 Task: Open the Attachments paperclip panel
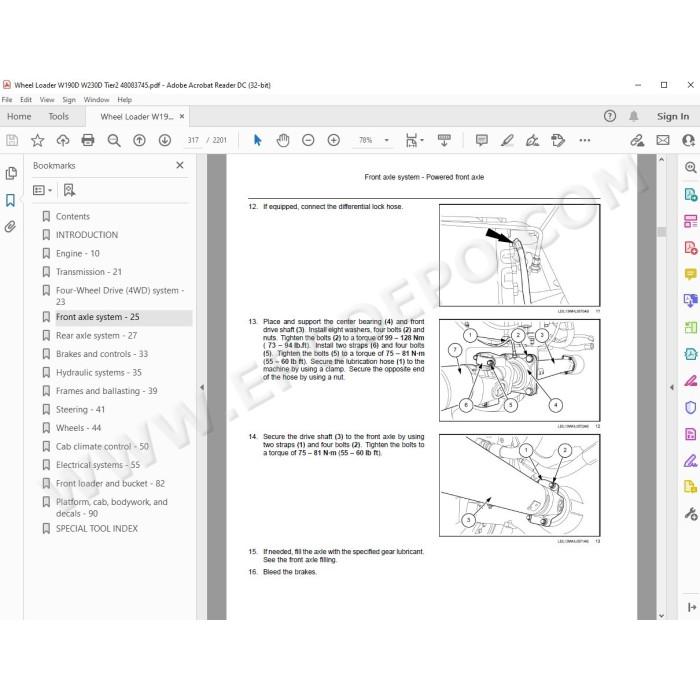(10, 227)
